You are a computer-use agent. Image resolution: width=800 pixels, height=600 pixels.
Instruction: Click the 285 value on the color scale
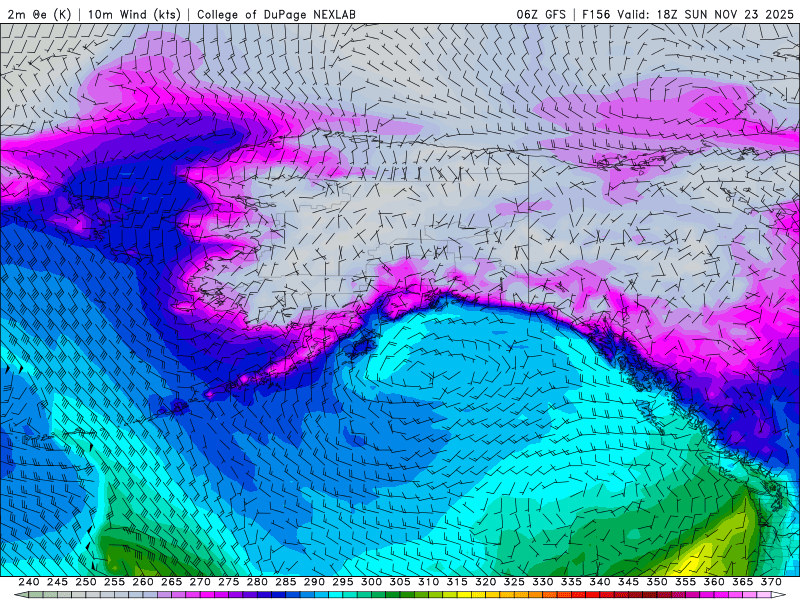tap(286, 582)
